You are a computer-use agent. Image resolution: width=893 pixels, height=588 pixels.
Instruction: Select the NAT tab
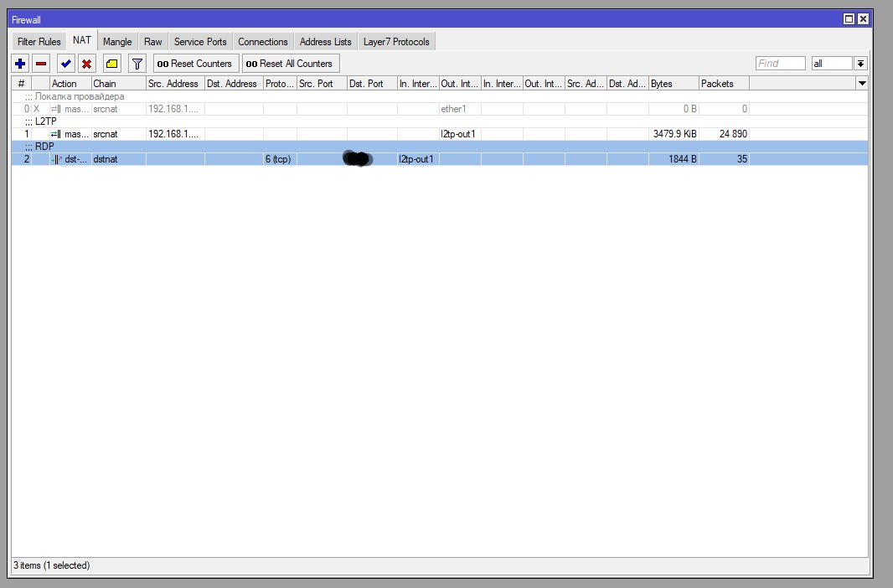pos(82,40)
